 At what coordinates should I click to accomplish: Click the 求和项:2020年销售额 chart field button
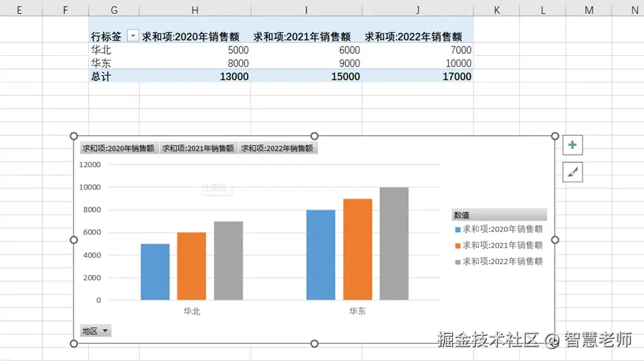119,148
